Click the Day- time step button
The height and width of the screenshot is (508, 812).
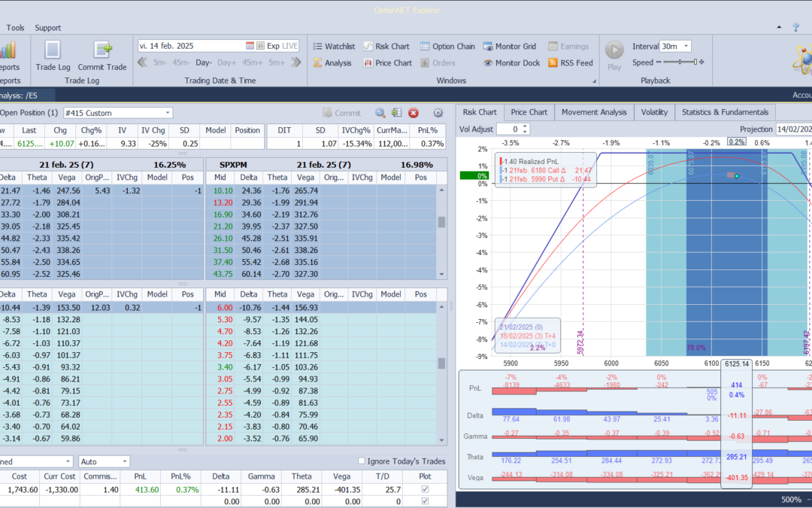(204, 62)
